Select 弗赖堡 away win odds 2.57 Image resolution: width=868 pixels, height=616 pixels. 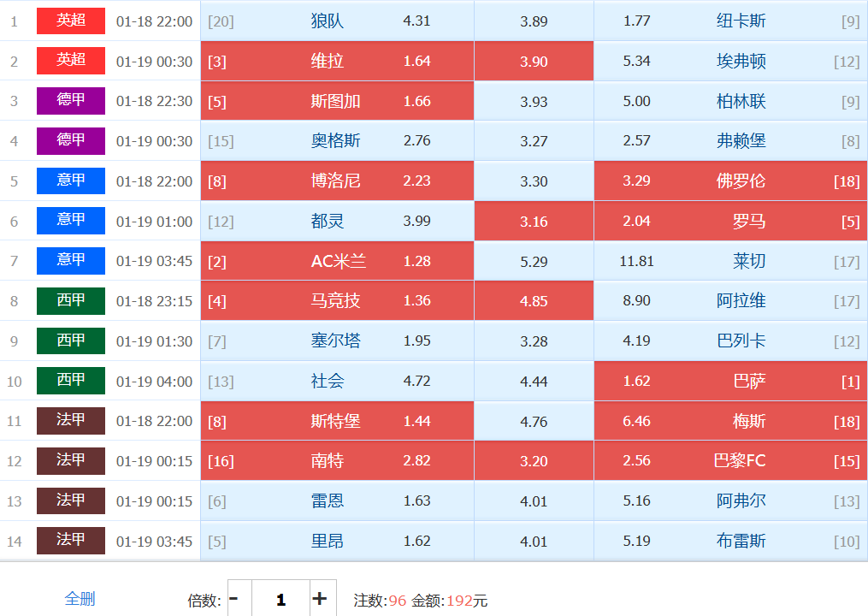point(730,141)
